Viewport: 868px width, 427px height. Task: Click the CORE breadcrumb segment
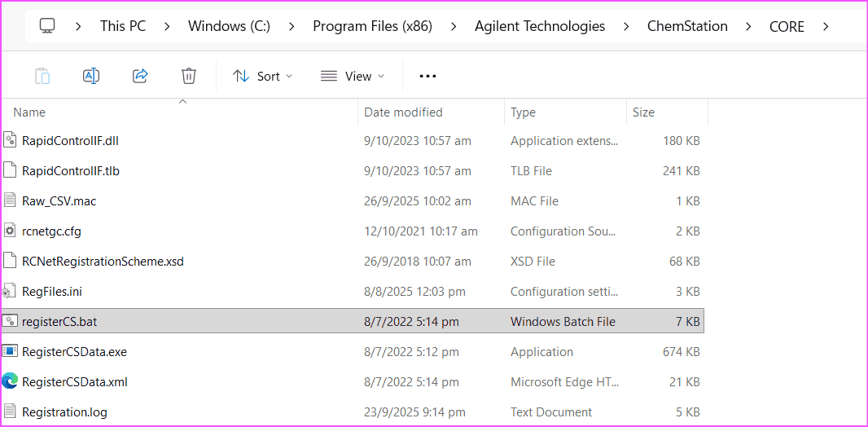(x=787, y=26)
